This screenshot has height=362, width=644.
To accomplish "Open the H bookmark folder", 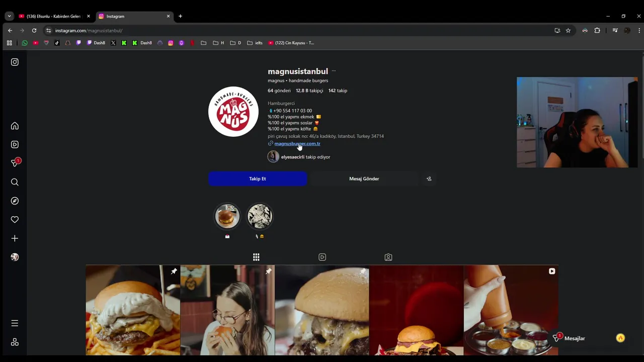I will click(x=218, y=43).
